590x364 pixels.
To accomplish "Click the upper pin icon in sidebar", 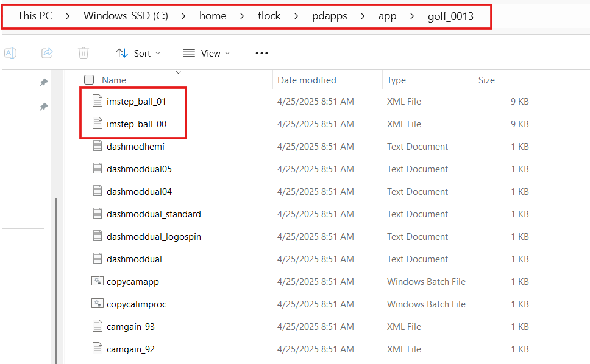I will 44,82.
